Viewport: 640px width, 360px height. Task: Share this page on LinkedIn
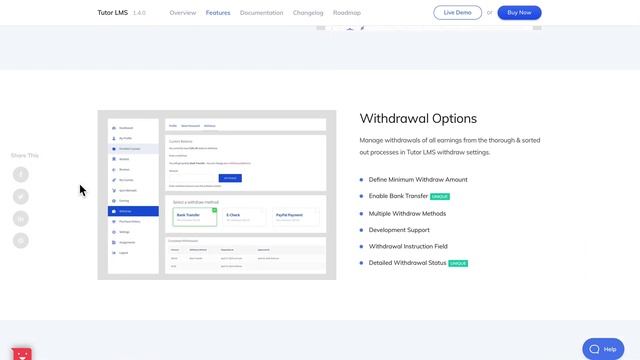click(x=21, y=218)
